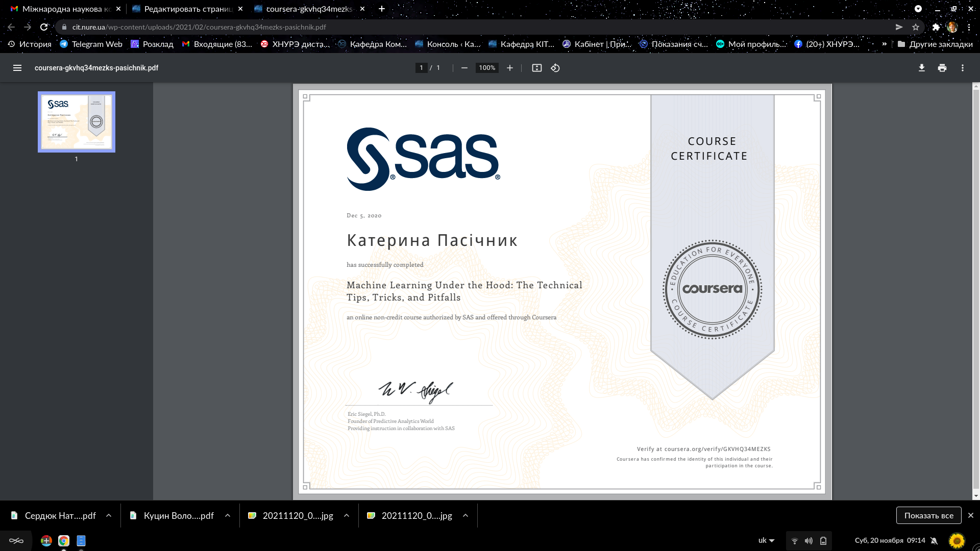The height and width of the screenshot is (551, 980).
Task: Expand options for Сердюк Нат....pdf download
Action: [x=109, y=516]
